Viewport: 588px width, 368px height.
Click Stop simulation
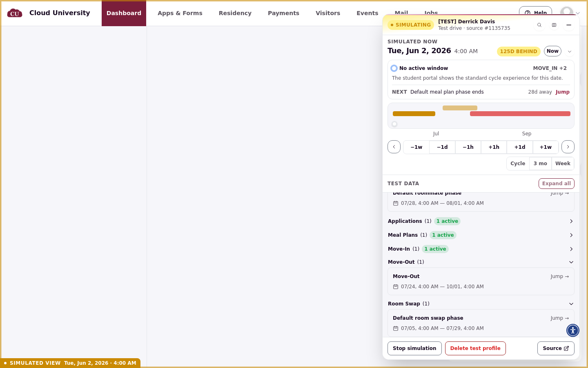coord(414,348)
